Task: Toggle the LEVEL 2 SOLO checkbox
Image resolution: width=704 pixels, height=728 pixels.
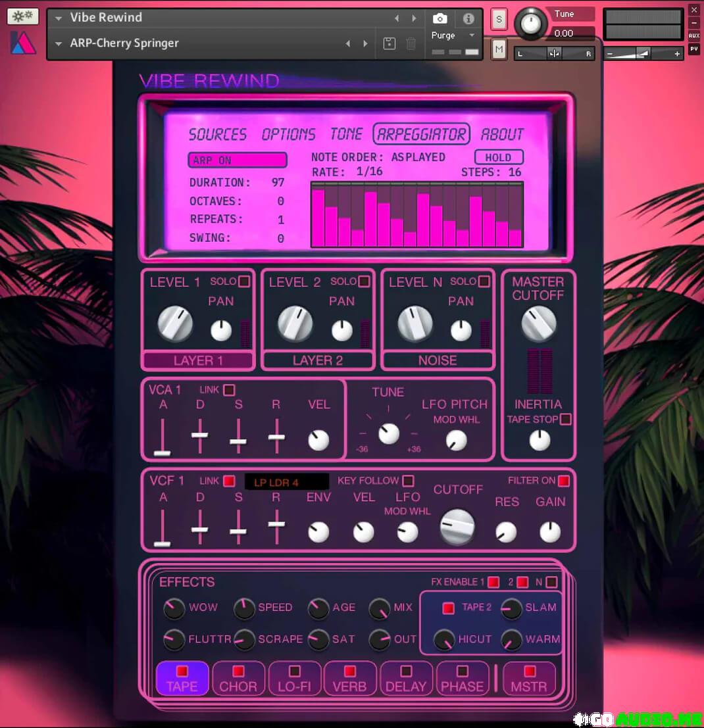Action: tap(364, 281)
